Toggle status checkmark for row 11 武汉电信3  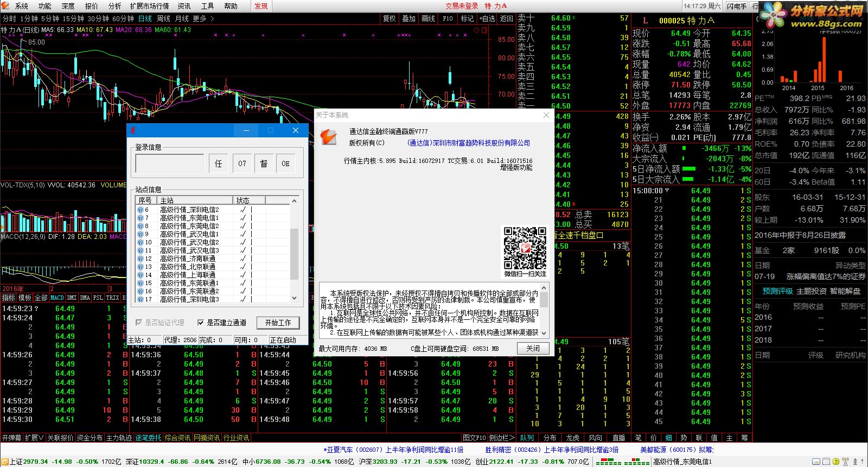click(x=243, y=250)
